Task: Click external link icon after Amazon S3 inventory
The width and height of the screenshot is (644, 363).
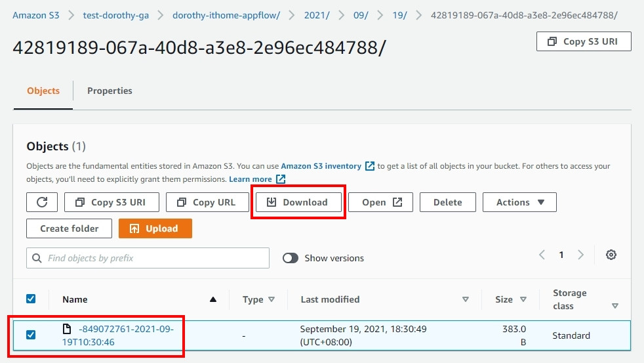Action: (370, 166)
